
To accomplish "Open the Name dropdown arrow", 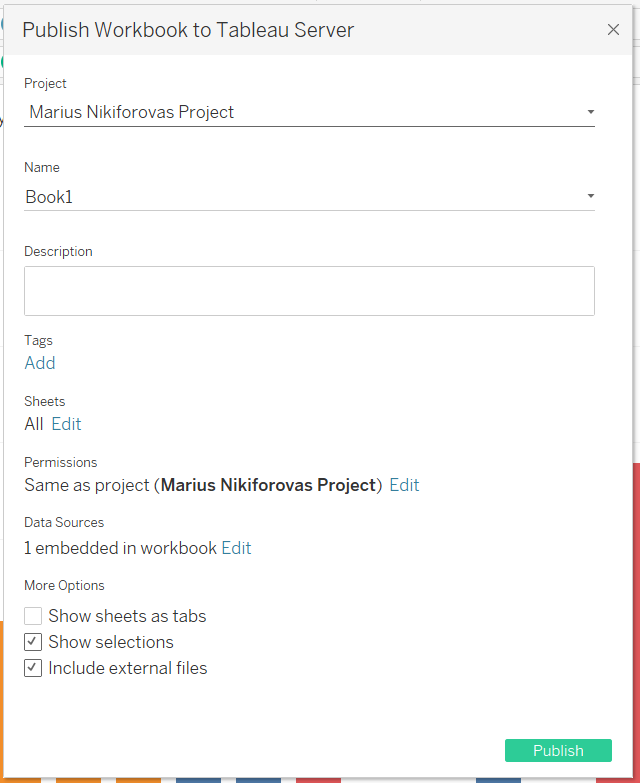I will click(x=590, y=196).
